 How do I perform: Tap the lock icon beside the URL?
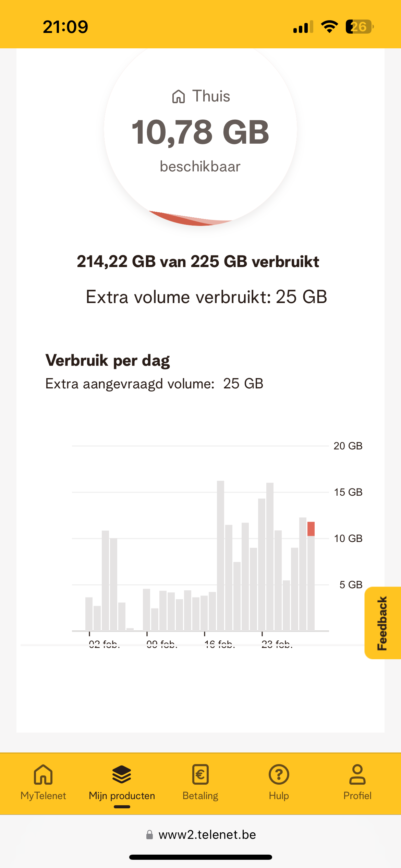[x=149, y=835]
